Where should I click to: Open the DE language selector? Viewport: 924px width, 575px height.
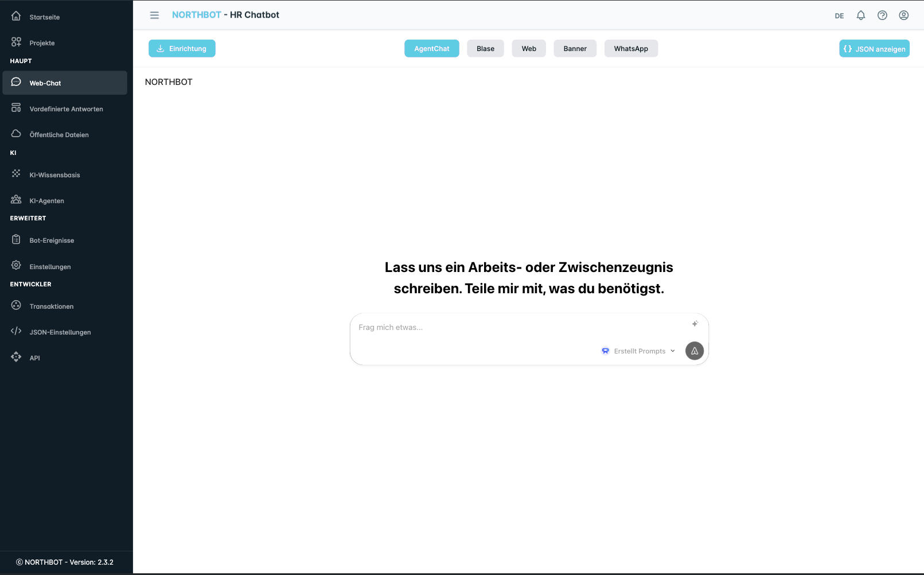[x=839, y=15]
